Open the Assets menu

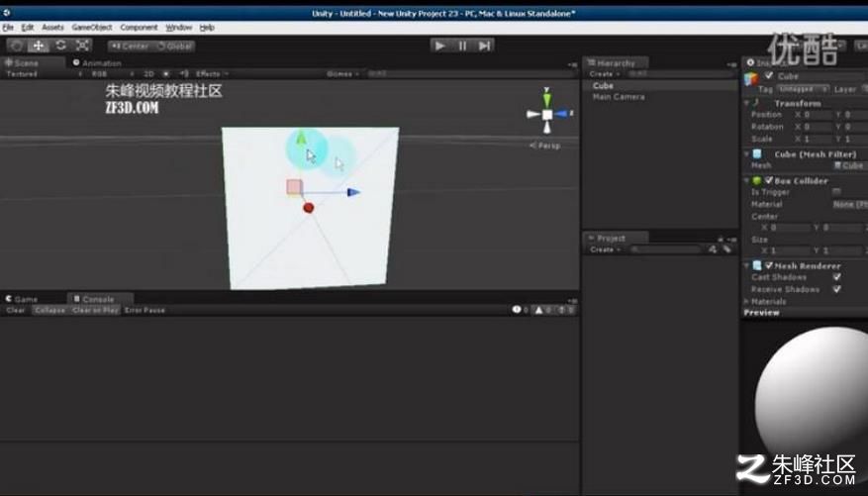coord(53,27)
